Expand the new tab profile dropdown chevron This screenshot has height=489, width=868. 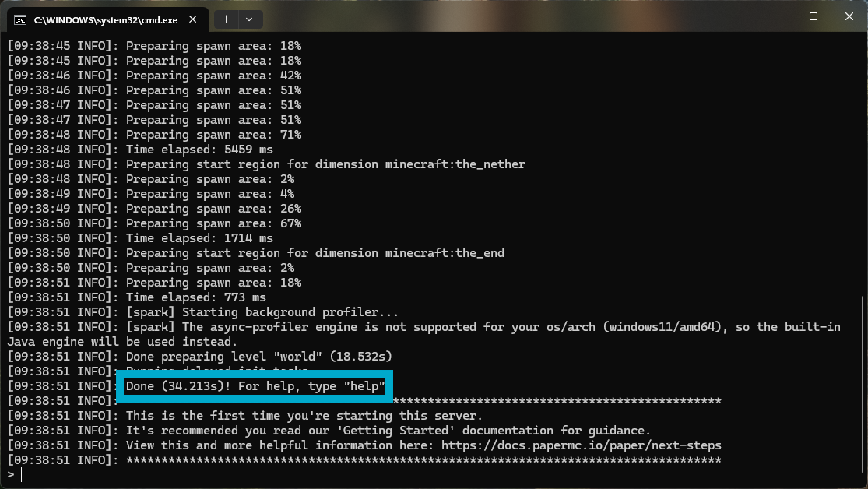pyautogui.click(x=249, y=18)
